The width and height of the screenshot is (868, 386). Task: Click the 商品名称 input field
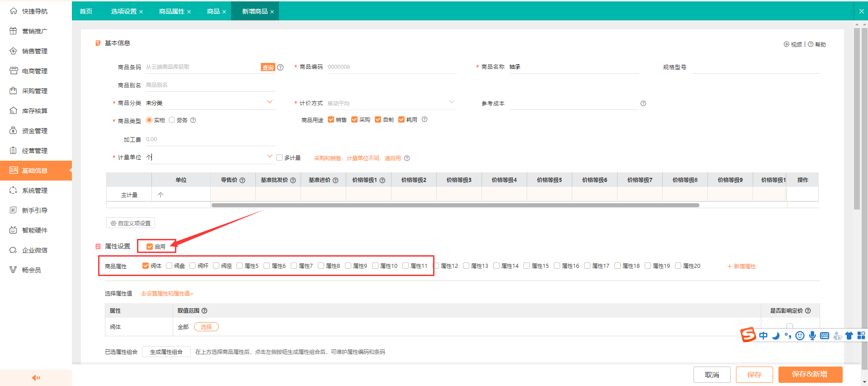tap(573, 67)
